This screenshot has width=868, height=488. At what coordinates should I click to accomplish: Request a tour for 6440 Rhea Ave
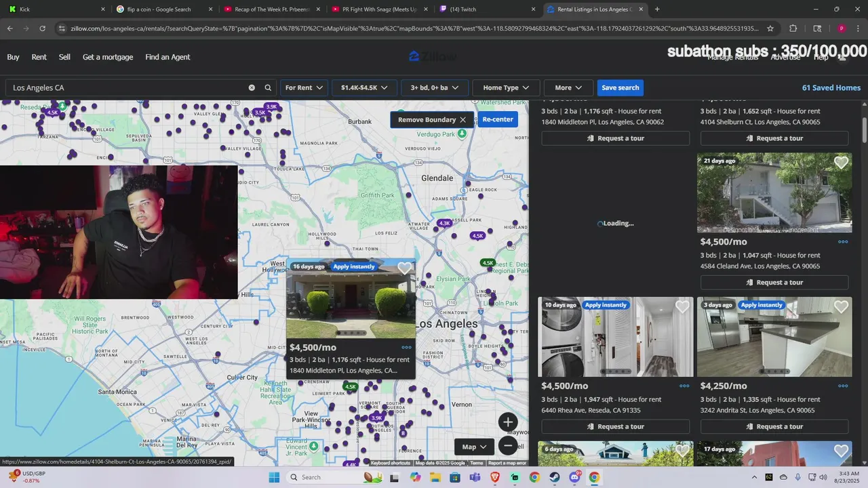click(x=616, y=426)
